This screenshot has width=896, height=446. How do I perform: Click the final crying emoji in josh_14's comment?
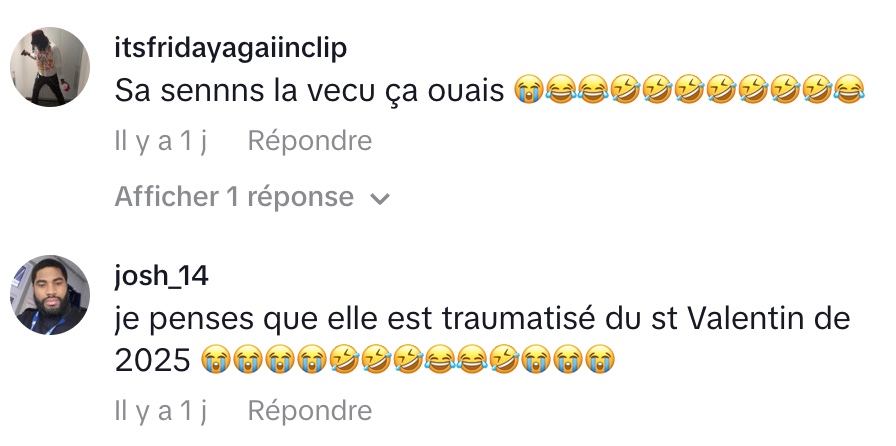coord(599,360)
